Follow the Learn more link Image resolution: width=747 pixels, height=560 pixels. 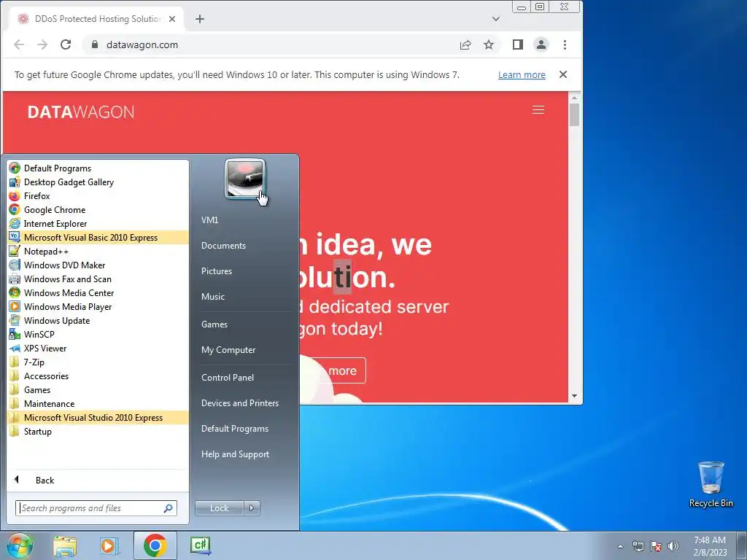522,75
